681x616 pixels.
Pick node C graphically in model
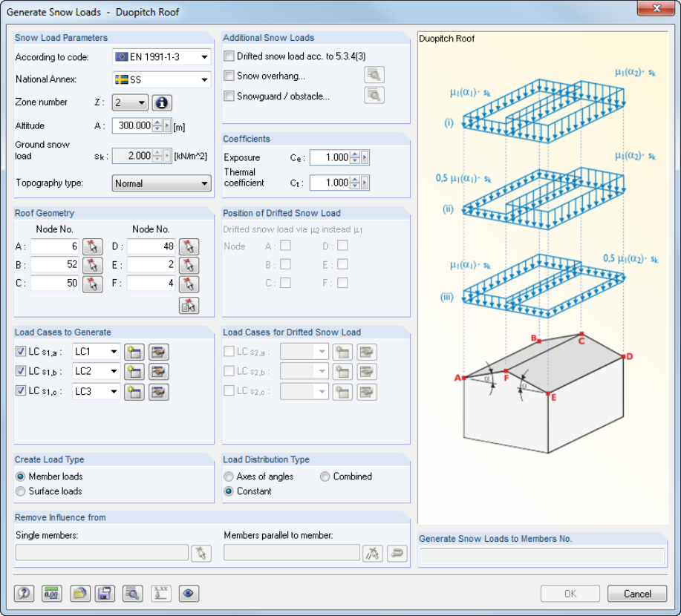click(x=93, y=284)
